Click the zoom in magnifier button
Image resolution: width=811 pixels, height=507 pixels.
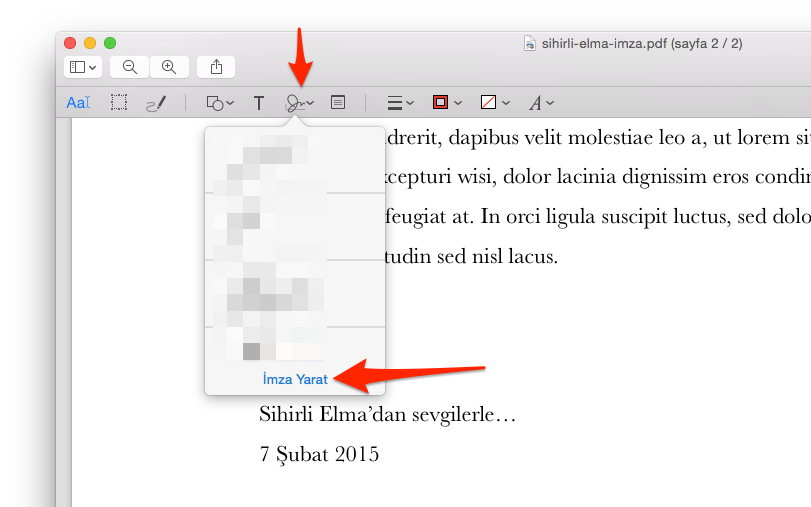(x=169, y=67)
